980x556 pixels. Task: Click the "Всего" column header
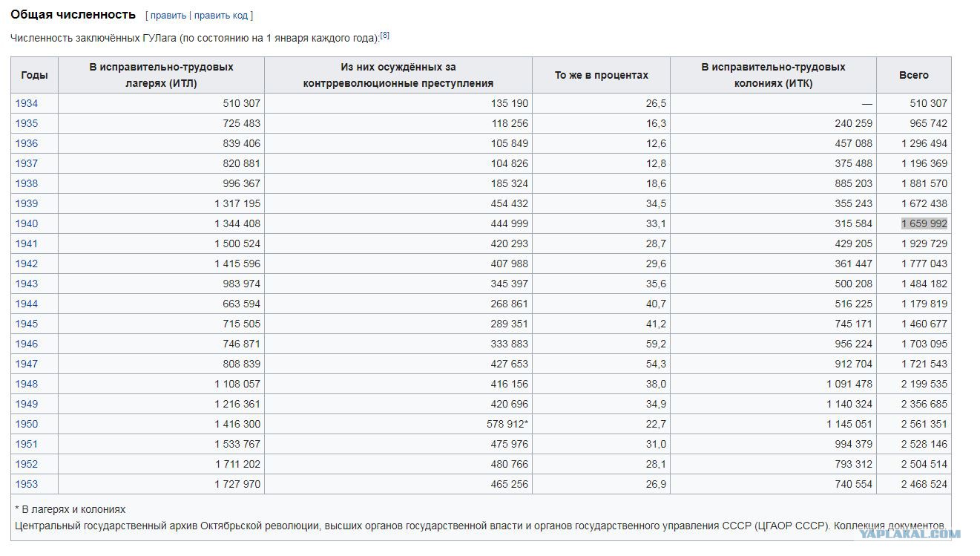[913, 75]
